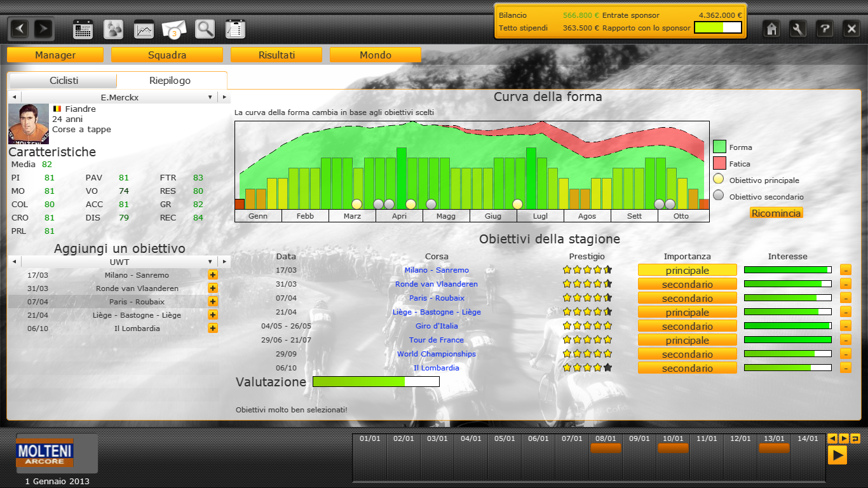The width and height of the screenshot is (868, 488).
Task: Open the World Championships race link
Action: pos(437,354)
